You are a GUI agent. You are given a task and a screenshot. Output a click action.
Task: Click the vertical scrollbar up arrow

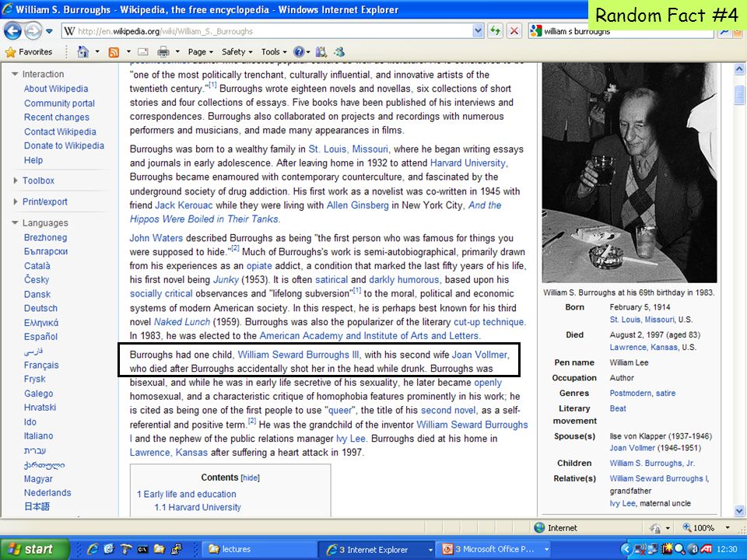pyautogui.click(x=739, y=69)
